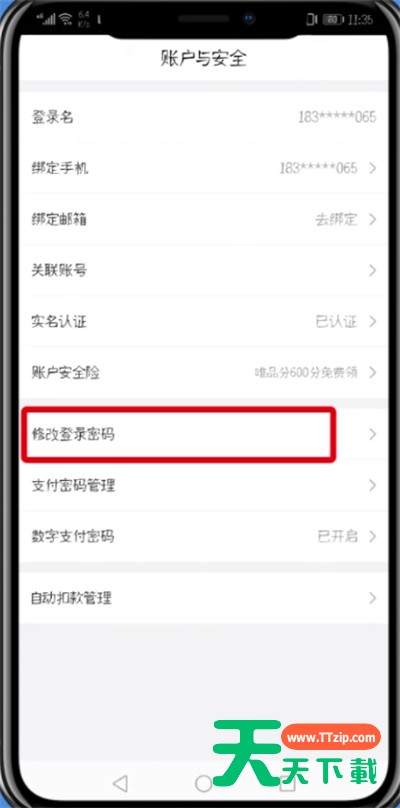Tap the clock time in status bar
This screenshot has height=808, width=400.
pos(361,20)
